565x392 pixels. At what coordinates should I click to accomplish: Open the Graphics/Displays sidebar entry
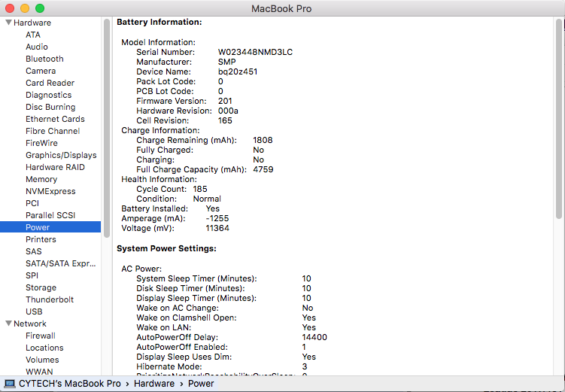point(61,155)
